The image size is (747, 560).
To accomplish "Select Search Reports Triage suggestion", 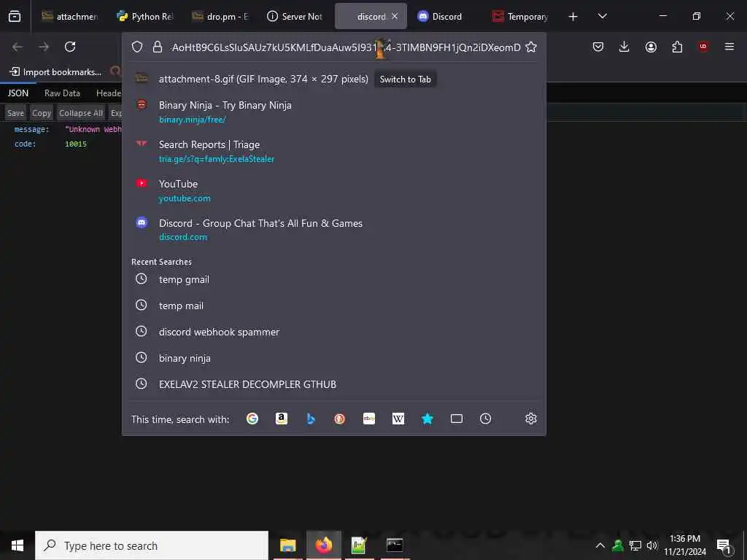I will click(334, 152).
